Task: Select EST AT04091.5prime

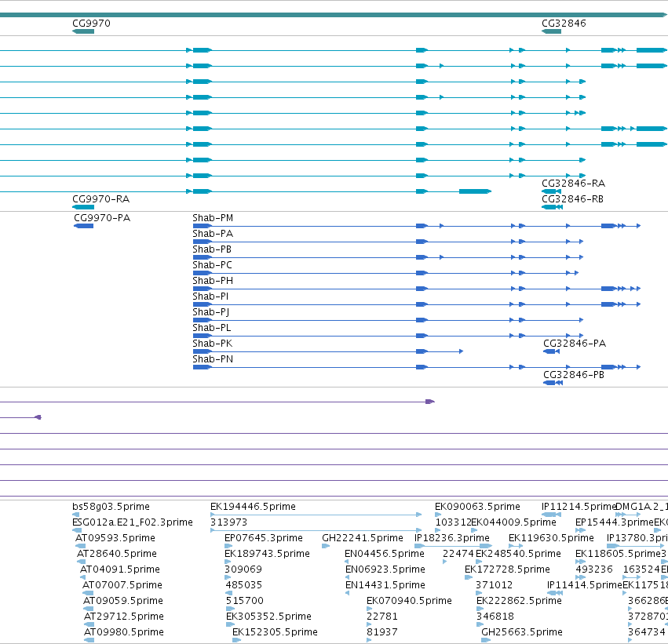Action: (x=120, y=569)
